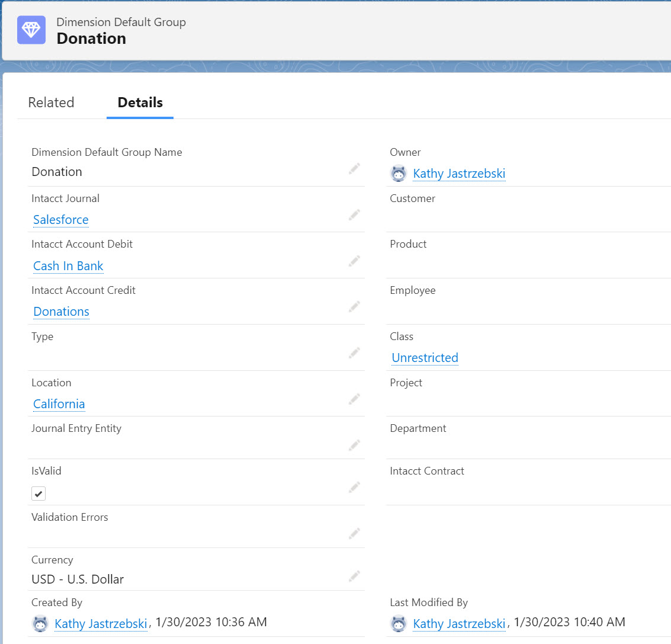Edit the Type field via pencil
671x644 pixels.
[354, 353]
